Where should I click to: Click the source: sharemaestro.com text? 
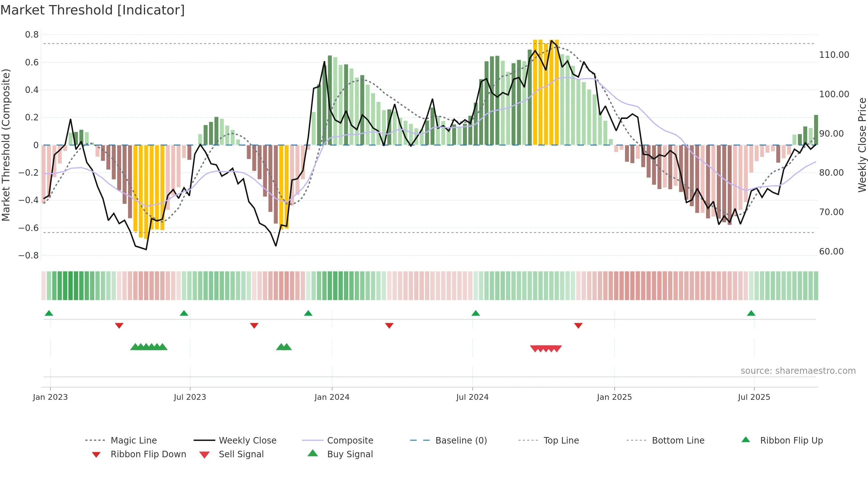[x=798, y=371]
